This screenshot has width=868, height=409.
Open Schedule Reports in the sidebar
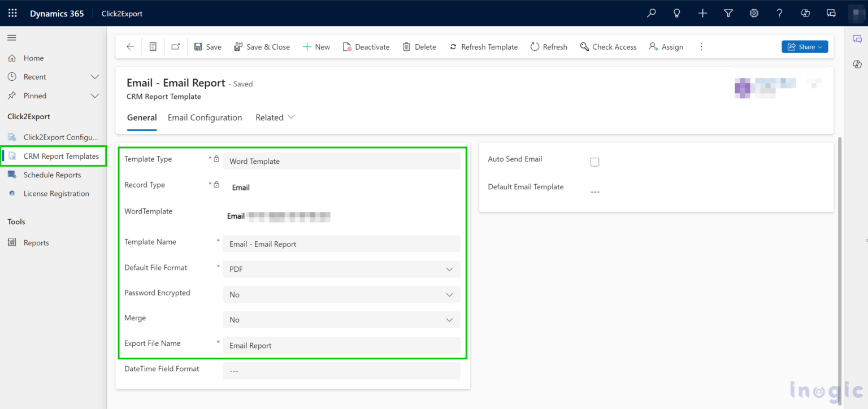tap(52, 175)
